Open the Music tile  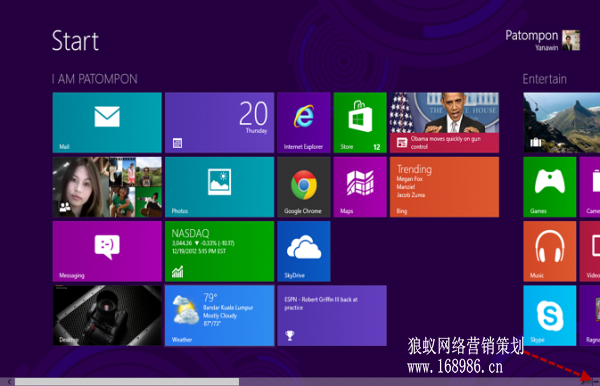pyautogui.click(x=549, y=251)
